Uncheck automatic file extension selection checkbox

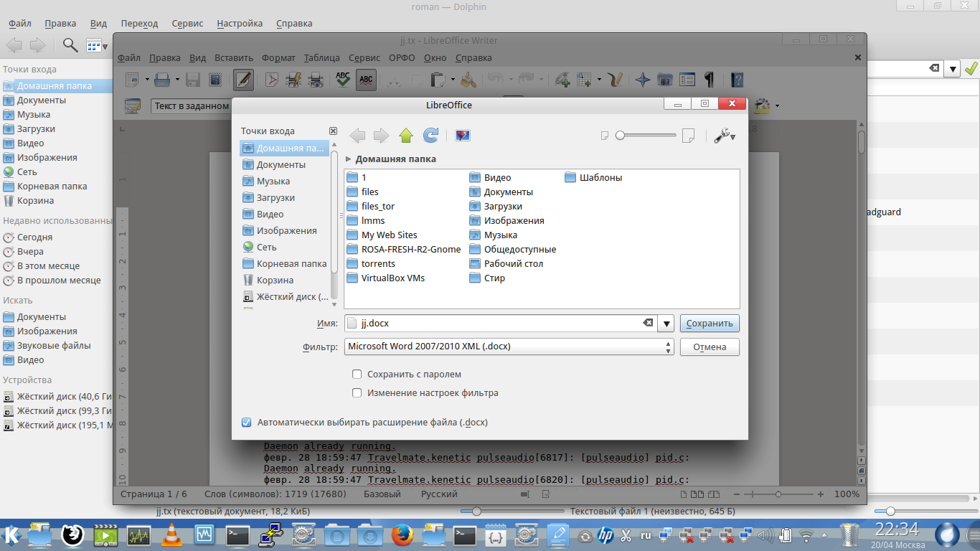[247, 423]
